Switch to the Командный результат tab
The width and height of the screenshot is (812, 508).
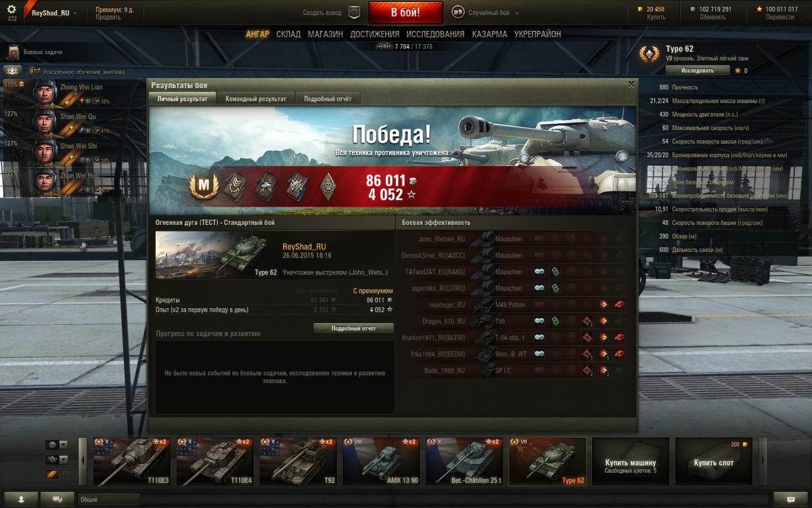pyautogui.click(x=256, y=98)
